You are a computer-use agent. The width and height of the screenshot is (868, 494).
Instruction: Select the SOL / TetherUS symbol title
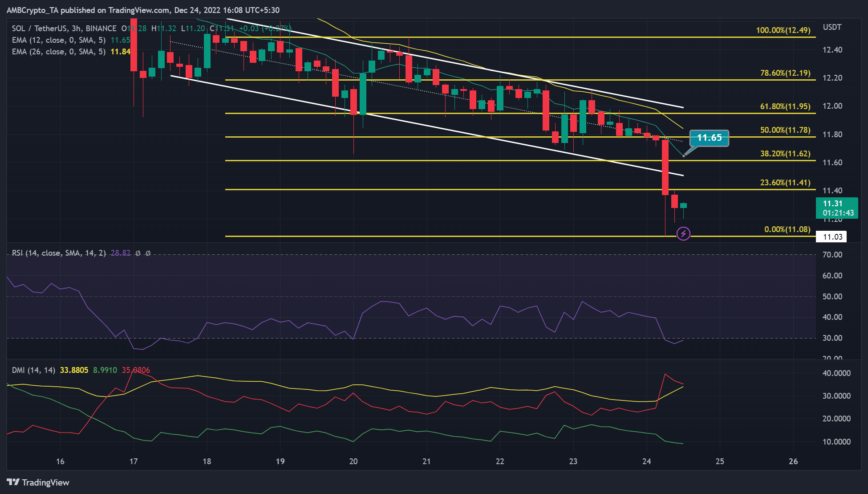coord(64,29)
